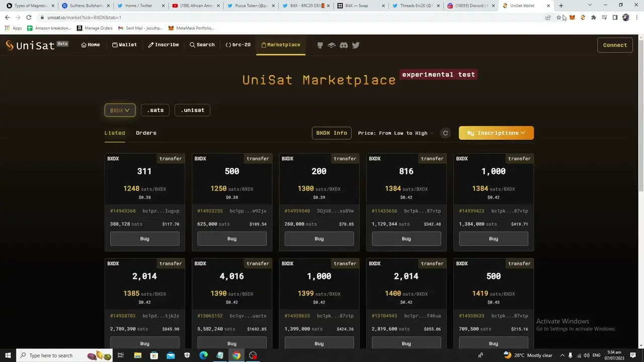This screenshot has width=644, height=362.
Task: Open the Manage Orders bookmark
Action: coord(95,28)
